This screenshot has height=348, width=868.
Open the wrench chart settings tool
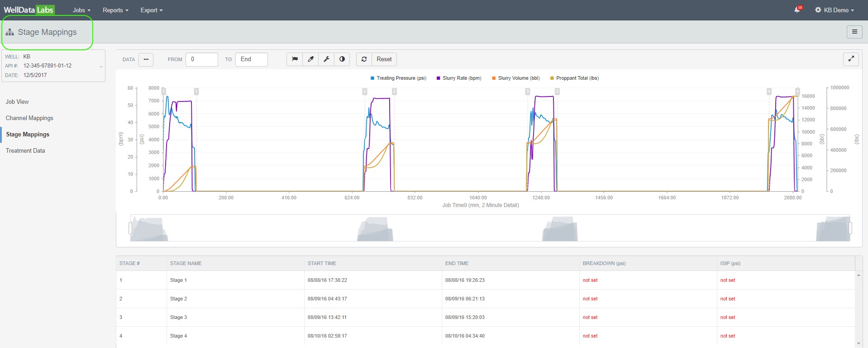[x=326, y=59]
